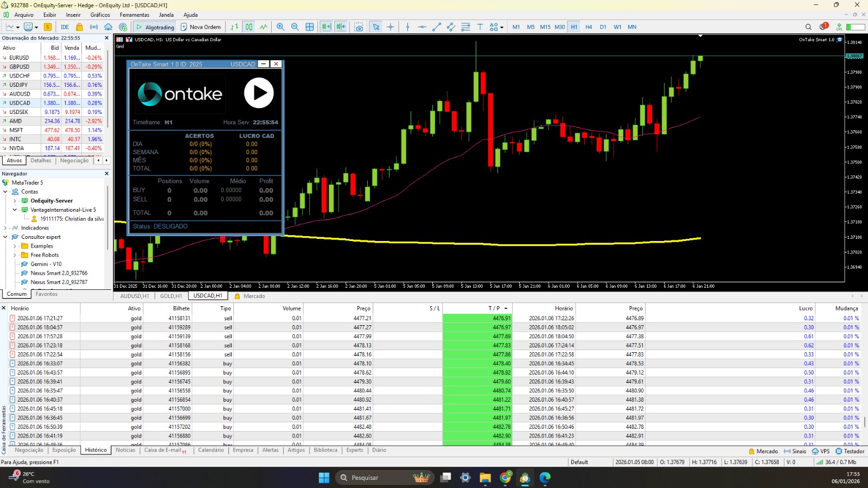Open the Ferramentas menu
Screen dimensions: 868x488
pyautogui.click(x=135, y=15)
